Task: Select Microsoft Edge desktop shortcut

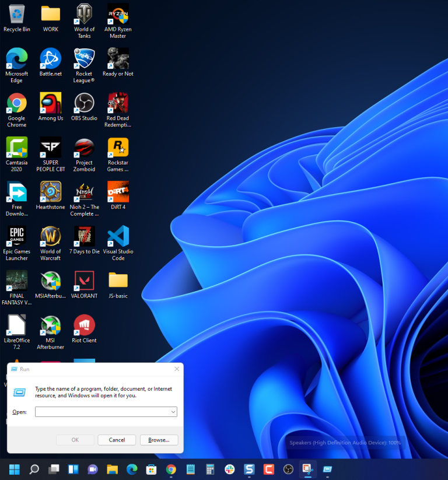Action: pyautogui.click(x=17, y=65)
